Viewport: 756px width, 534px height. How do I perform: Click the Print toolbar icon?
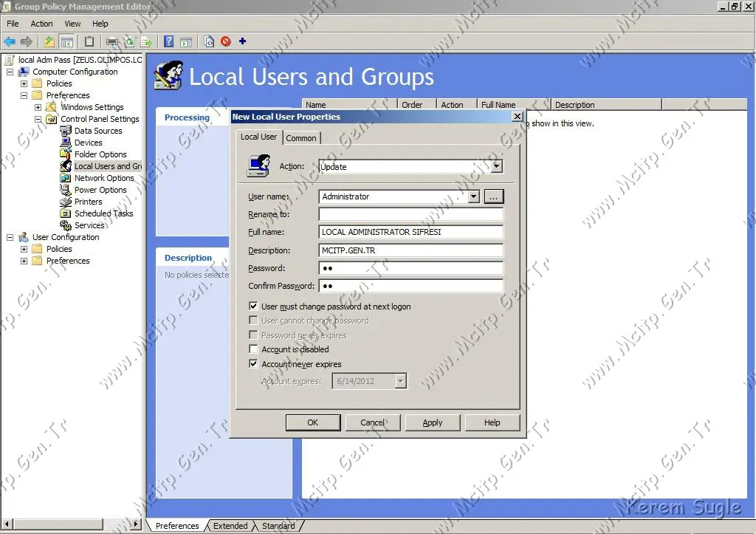tap(112, 41)
